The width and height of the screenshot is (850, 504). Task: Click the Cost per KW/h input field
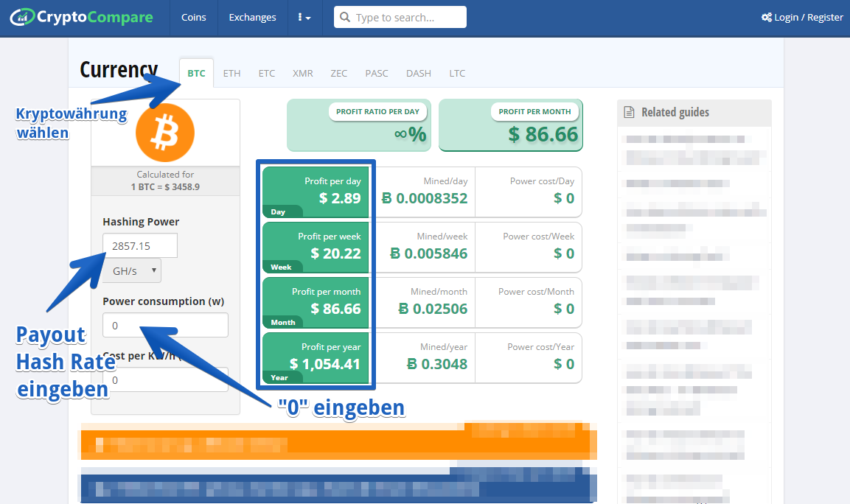[x=165, y=380]
